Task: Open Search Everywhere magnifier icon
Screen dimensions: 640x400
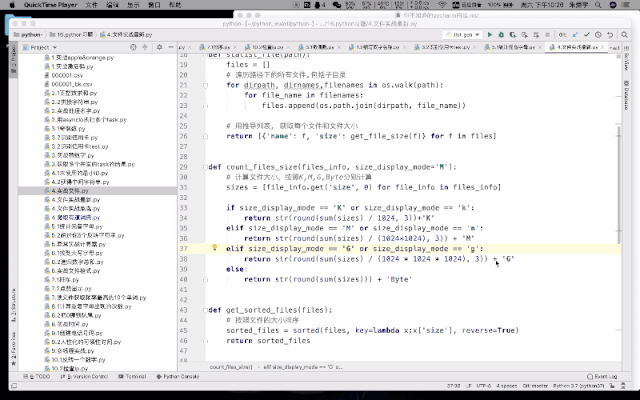Action: (624, 35)
